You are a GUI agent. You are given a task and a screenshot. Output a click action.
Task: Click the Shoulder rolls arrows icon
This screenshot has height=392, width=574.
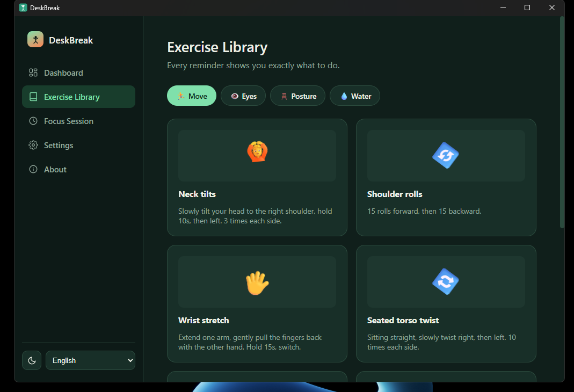446,156
